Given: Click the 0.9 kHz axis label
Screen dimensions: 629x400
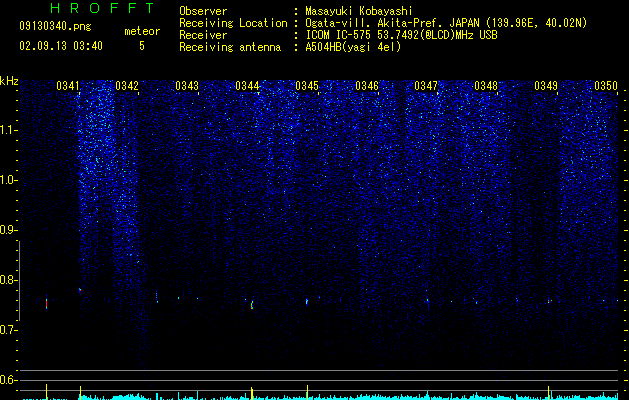Looking at the screenshot, I should [x=7, y=230].
